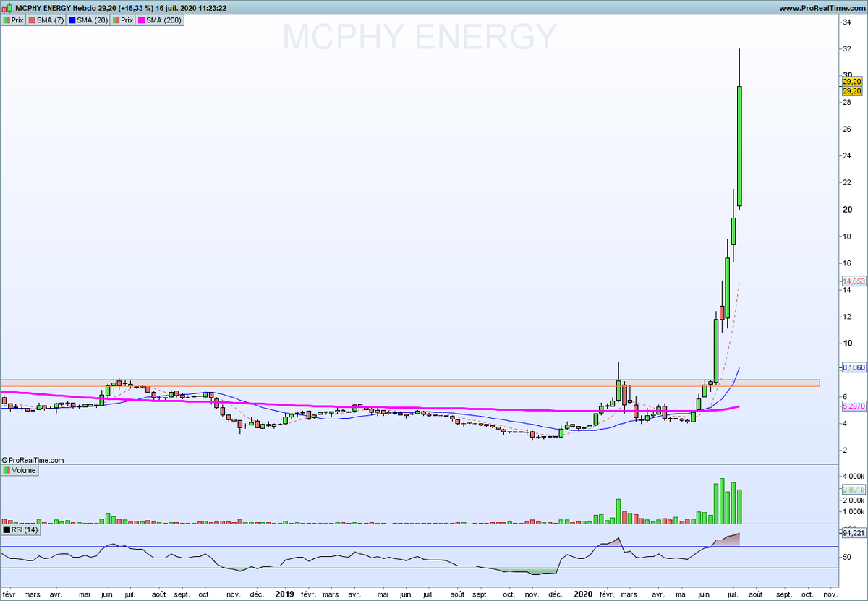Open the SMA (7) indicator label
Viewport: 868px width, 601px height.
tap(45, 20)
